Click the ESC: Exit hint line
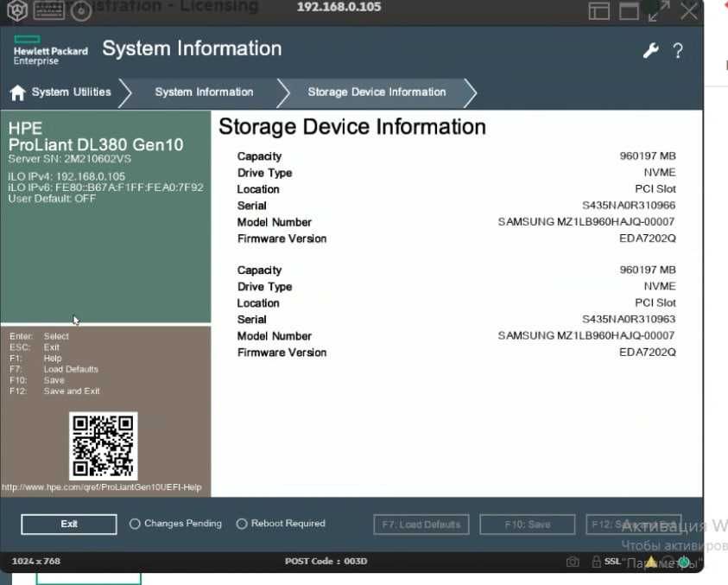 (x=35, y=347)
